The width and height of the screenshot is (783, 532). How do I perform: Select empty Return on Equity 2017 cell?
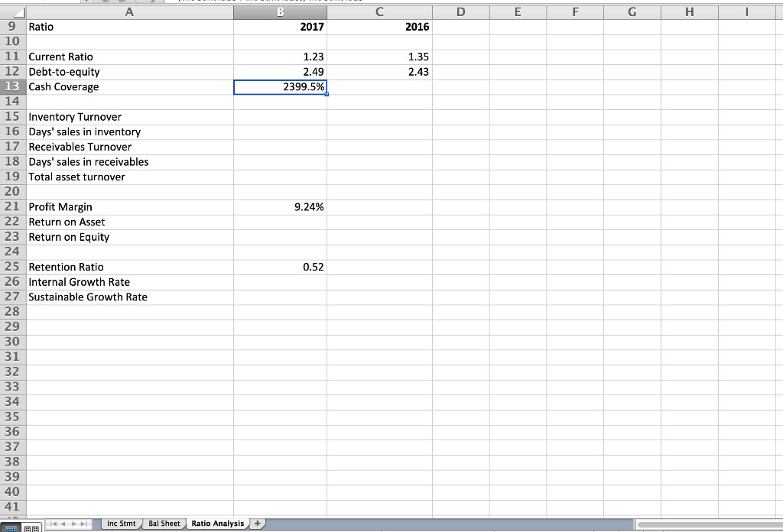[280, 237]
